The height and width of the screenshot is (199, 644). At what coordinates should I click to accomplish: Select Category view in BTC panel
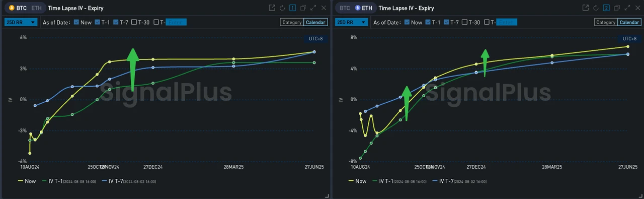click(292, 22)
